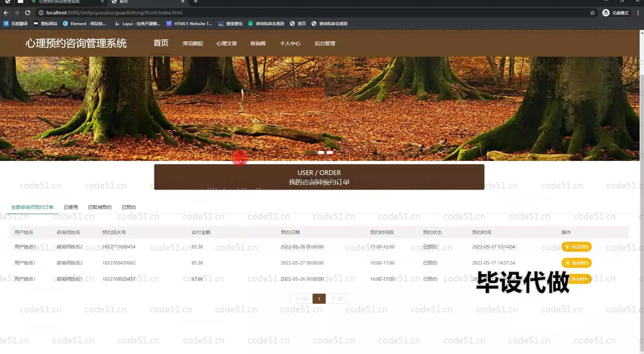Click the 预约状态 column header
Viewport: 644px width, 354px height.
coord(432,232)
